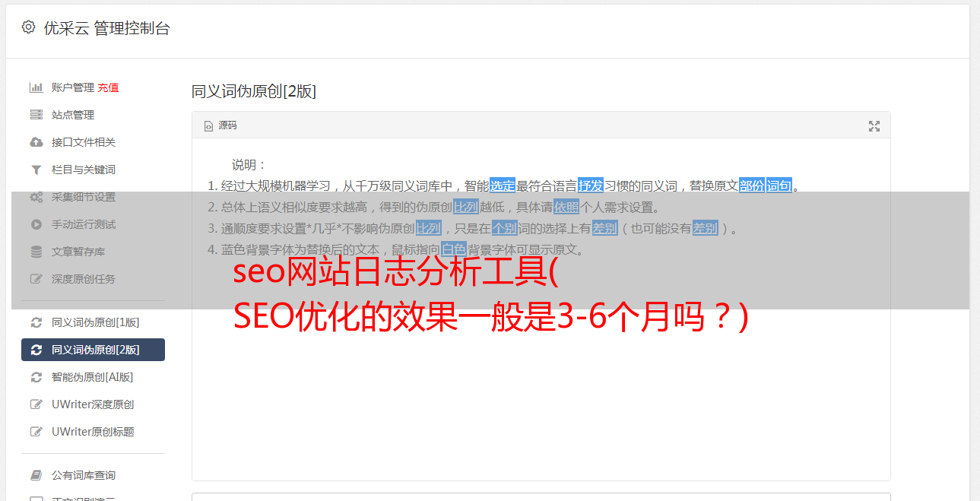Click the highlighted word 选定 in the text

pyautogui.click(x=503, y=185)
